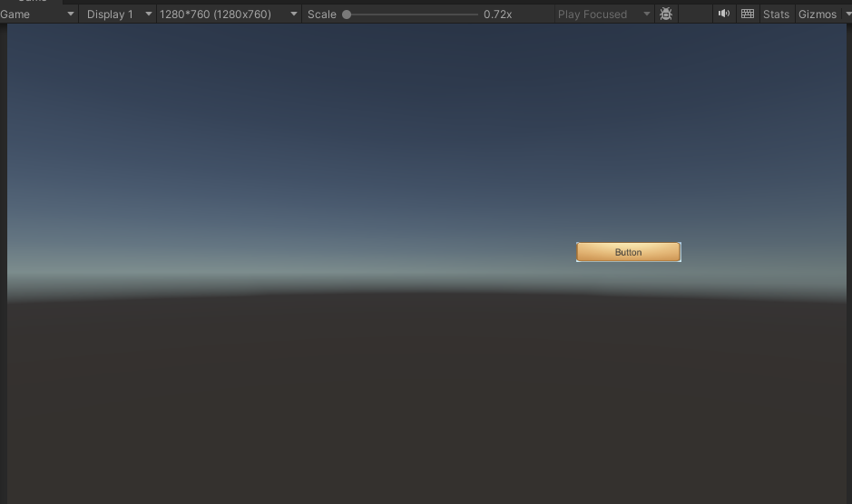Open the Display 1 dropdown

coord(117,14)
